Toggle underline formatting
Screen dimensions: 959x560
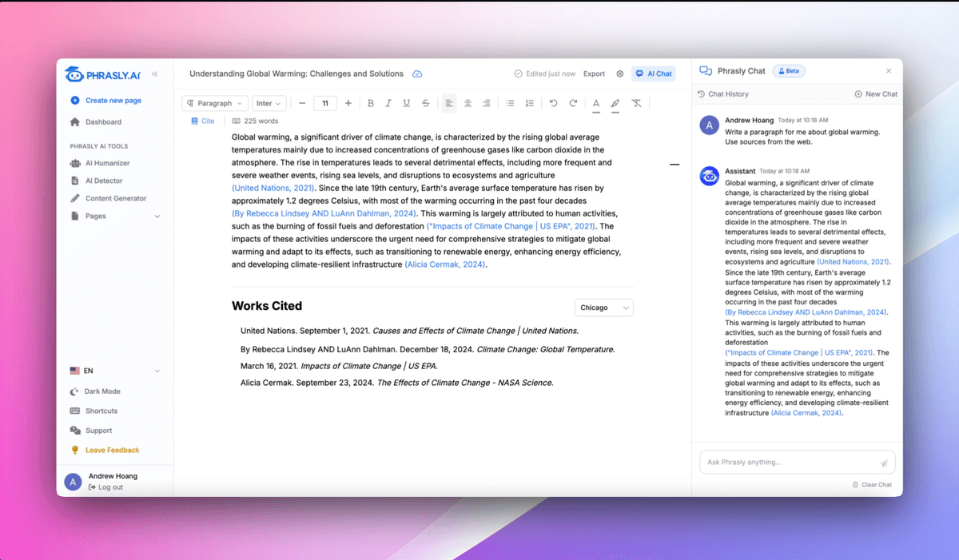tap(407, 103)
